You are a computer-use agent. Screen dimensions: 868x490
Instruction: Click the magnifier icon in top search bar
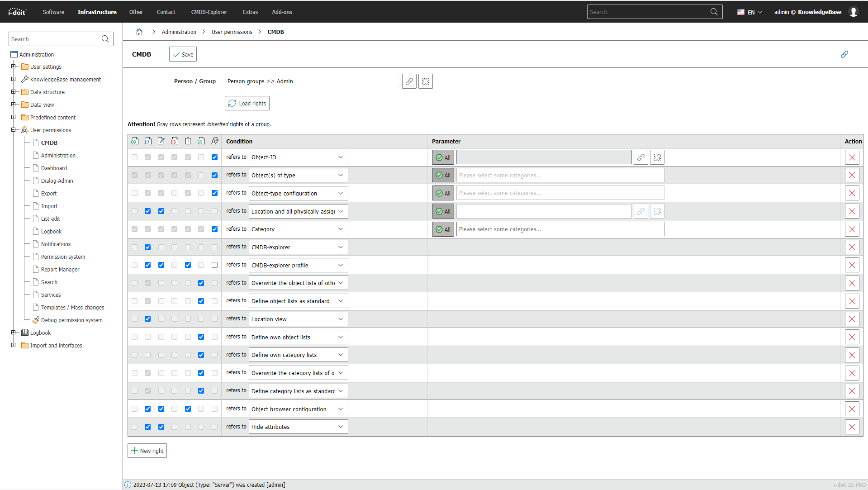coord(714,12)
